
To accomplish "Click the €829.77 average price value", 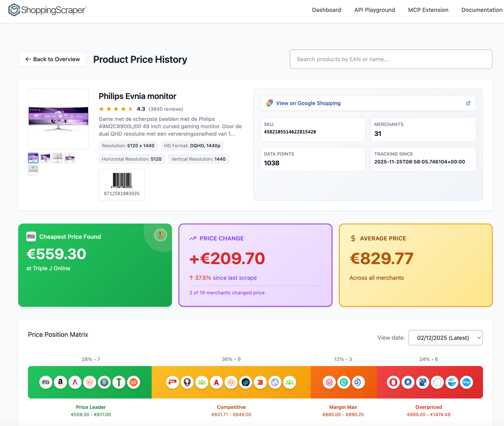I will 382,258.
